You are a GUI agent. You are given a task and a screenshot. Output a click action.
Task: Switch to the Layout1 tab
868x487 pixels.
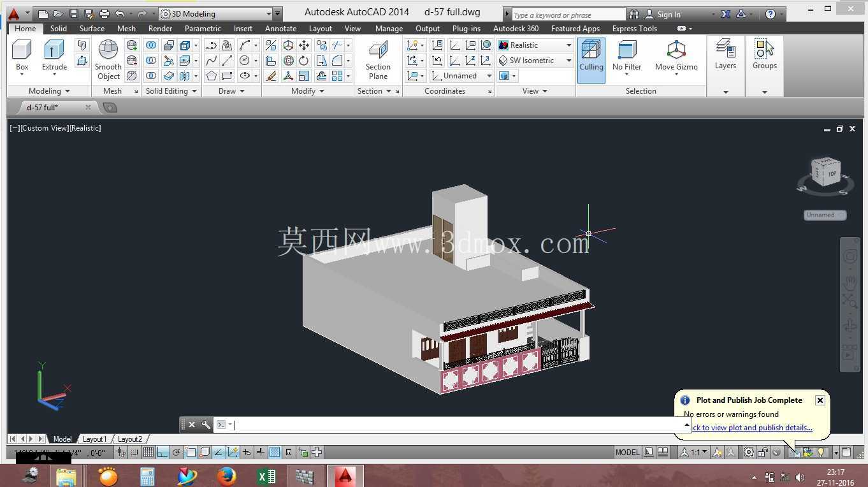[94, 439]
